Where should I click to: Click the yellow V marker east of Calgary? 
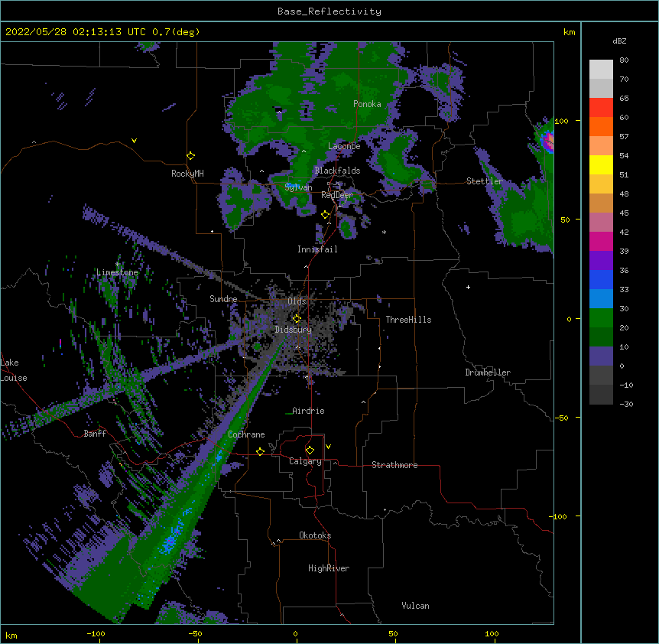pyautogui.click(x=328, y=447)
